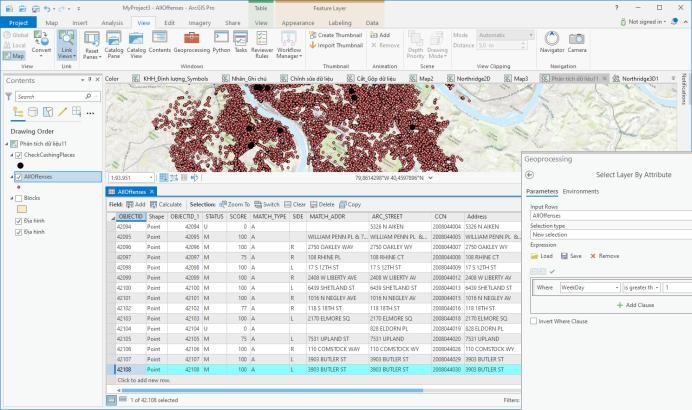This screenshot has width=692, height=410.
Task: Open the Catalog Pane
Action: pos(113,45)
